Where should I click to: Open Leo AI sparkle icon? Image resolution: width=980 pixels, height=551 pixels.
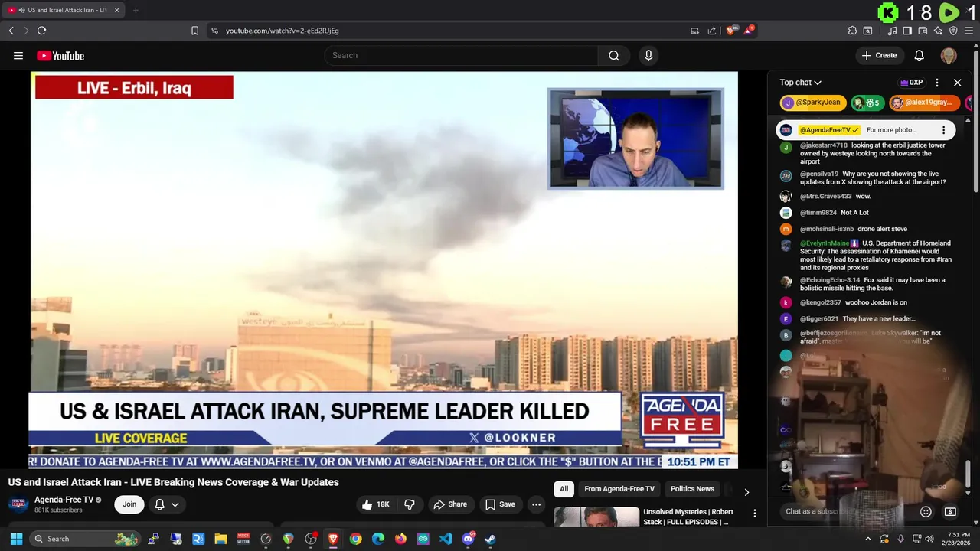pos(938,31)
